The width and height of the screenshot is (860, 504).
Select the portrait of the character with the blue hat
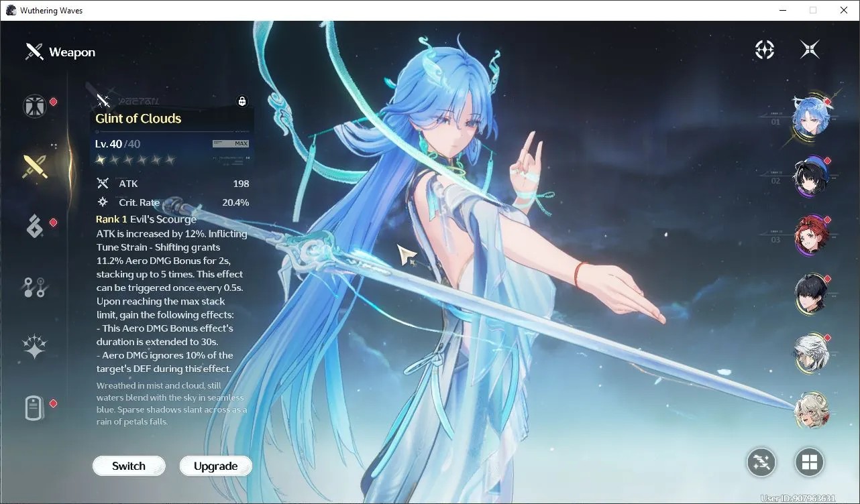coord(811,177)
